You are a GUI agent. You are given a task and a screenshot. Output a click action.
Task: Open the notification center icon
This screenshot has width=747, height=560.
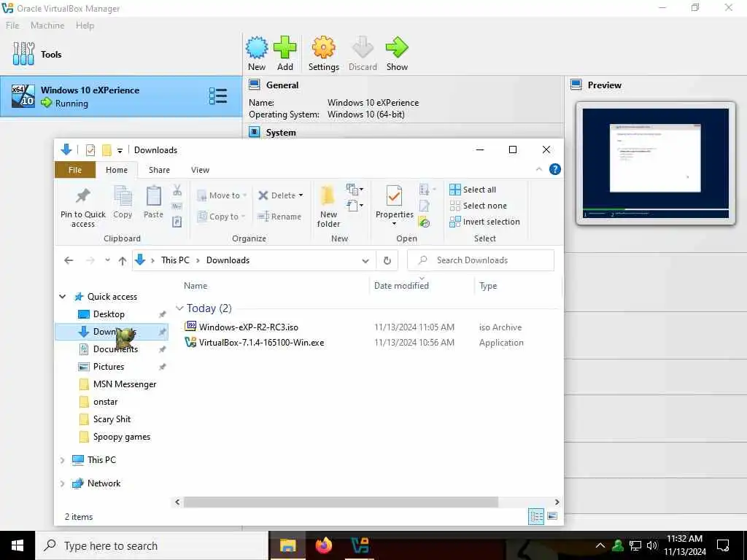[x=723, y=545]
